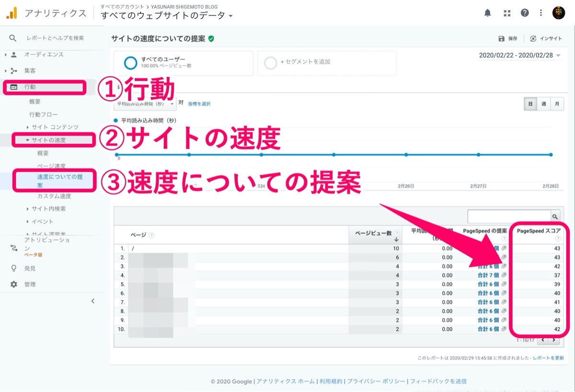Collapse the sidebar with the chevron
This screenshot has height=392, width=575.
point(93,301)
